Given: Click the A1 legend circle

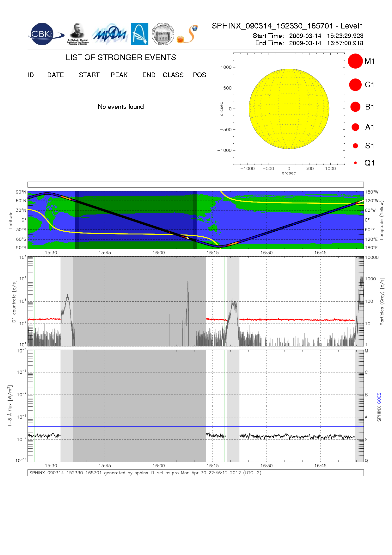Looking at the screenshot, I should point(355,127).
